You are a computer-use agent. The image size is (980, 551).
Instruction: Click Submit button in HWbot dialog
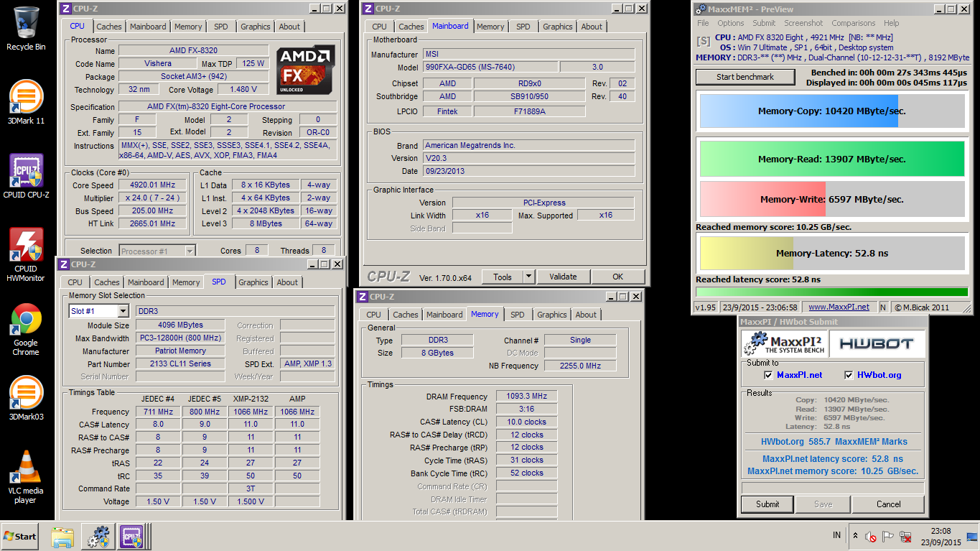click(x=767, y=504)
